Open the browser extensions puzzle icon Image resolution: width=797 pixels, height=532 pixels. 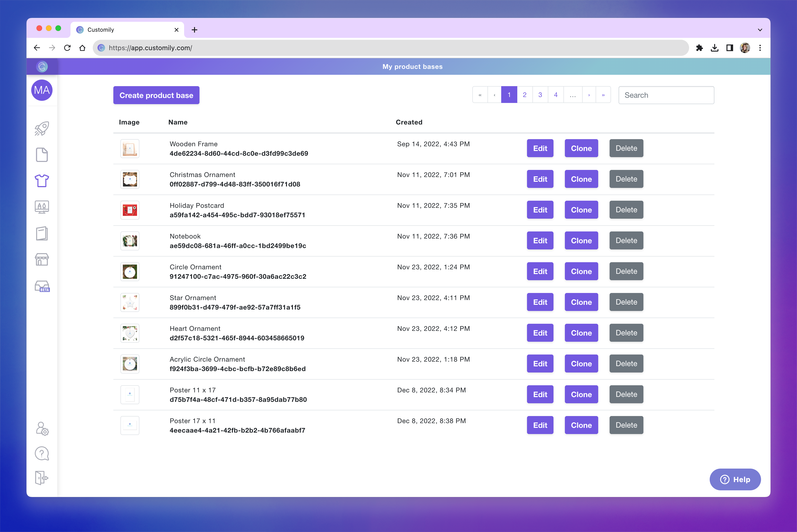coord(699,48)
